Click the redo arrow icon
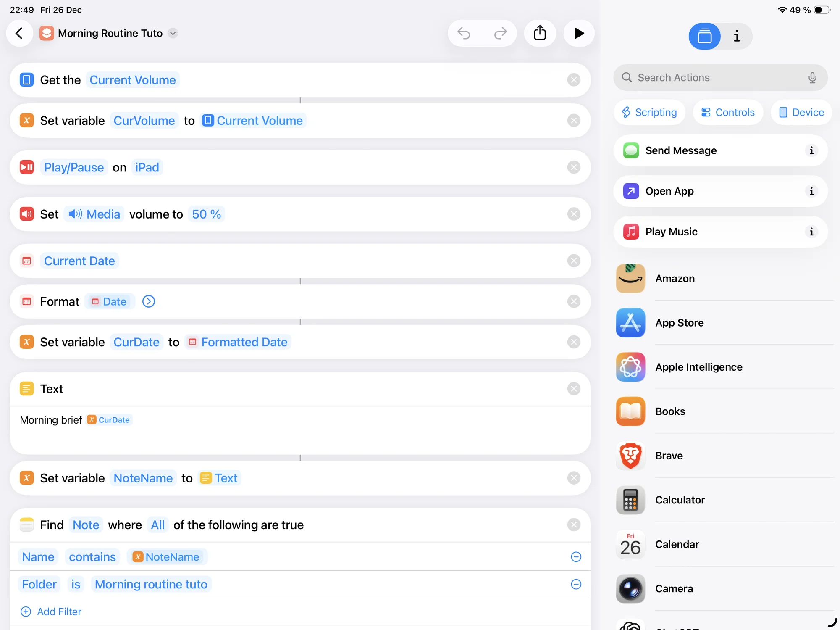Image resolution: width=840 pixels, height=630 pixels. [500, 33]
